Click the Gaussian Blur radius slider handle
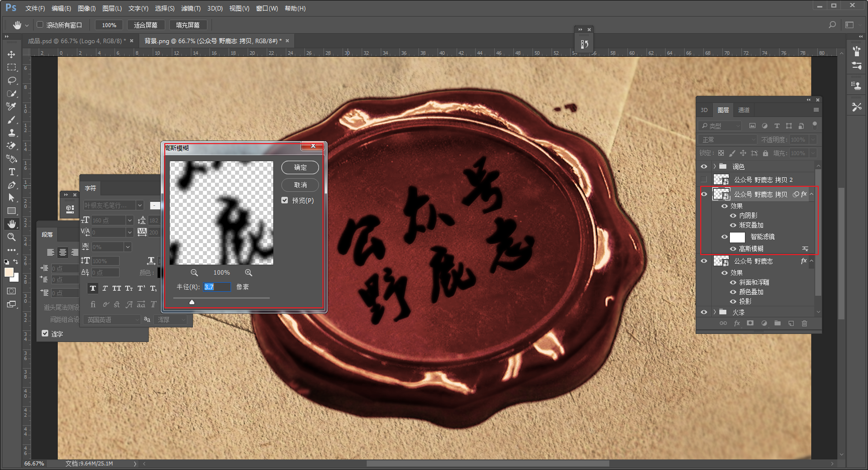 (192, 302)
